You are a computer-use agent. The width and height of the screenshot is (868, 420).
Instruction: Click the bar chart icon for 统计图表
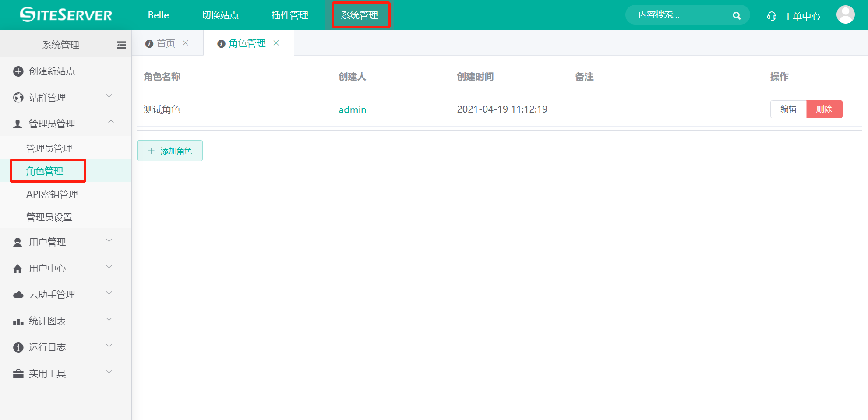18,322
